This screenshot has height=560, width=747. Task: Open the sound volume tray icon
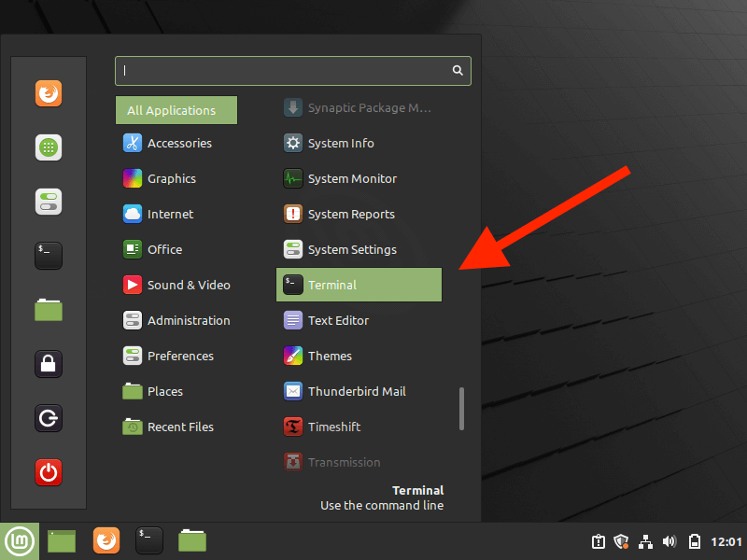point(669,541)
